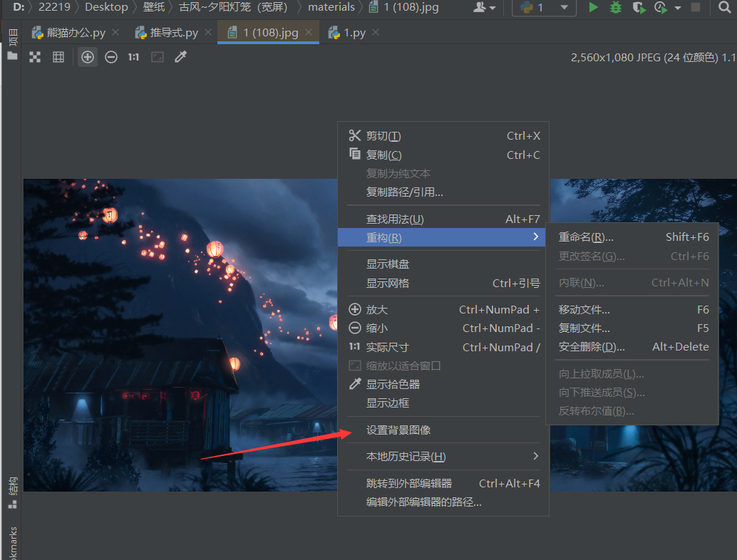Choose 安全删除 in the refactor submenu
737x560 pixels.
coord(632,347)
